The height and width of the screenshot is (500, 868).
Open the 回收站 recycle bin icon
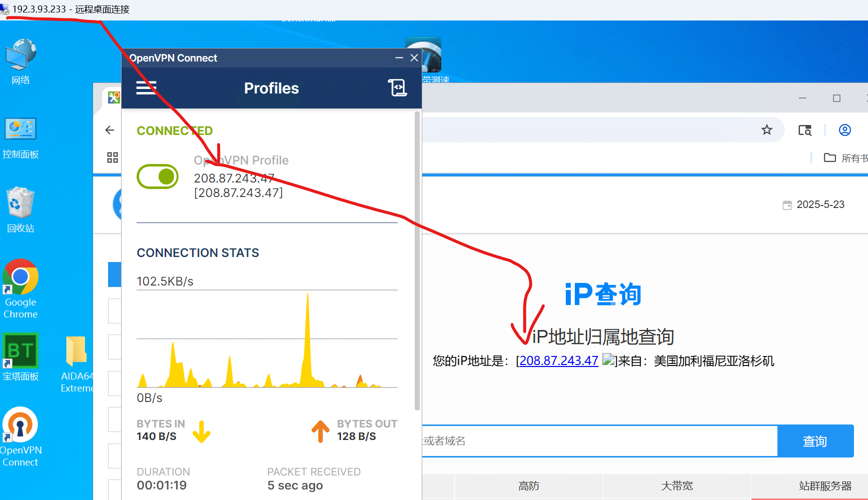pyautogui.click(x=21, y=210)
